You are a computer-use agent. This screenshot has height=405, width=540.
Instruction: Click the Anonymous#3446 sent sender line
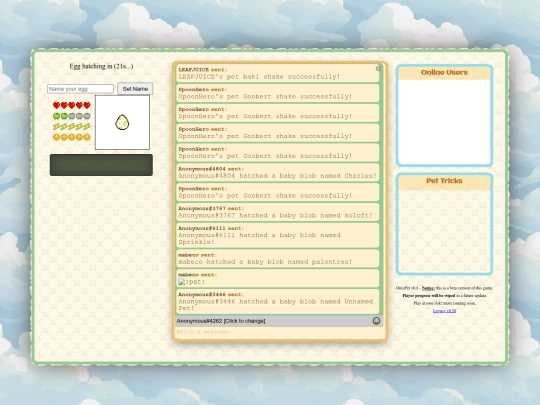[x=211, y=295]
